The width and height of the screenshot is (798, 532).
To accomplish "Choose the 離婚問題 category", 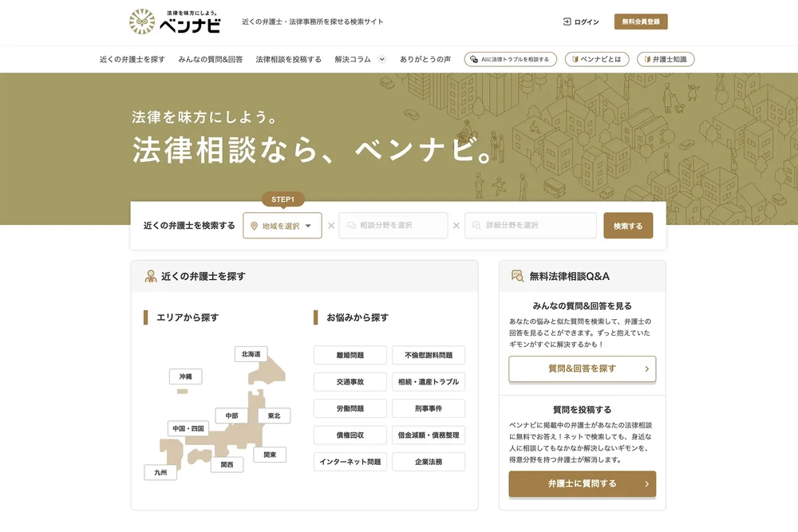I will point(350,355).
